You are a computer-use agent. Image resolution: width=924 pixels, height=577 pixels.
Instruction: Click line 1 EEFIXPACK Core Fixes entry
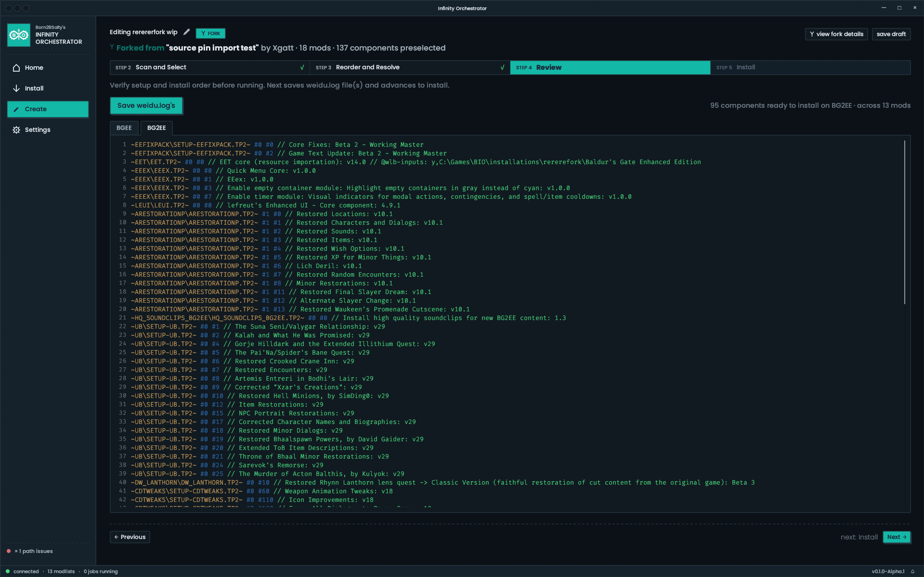(277, 145)
